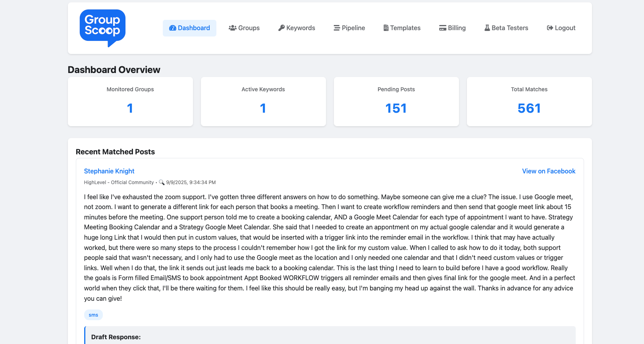Click the sms keyword tag
This screenshot has width=644, height=344.
pos(93,315)
